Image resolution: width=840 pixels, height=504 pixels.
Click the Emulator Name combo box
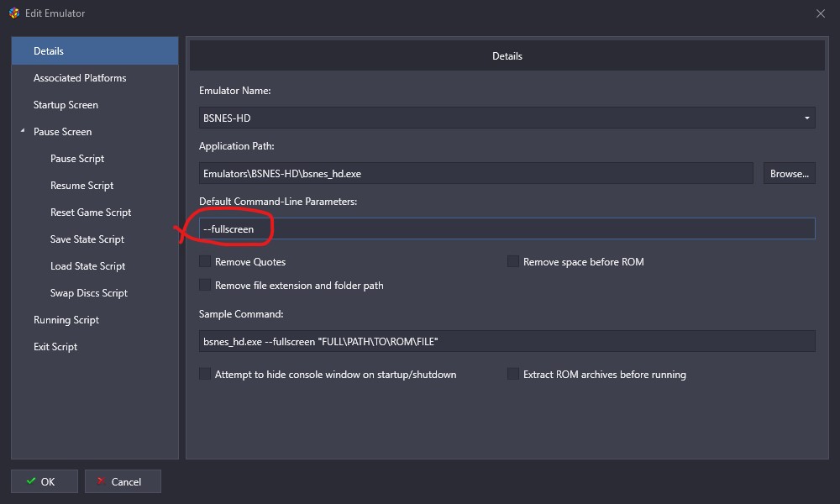click(x=507, y=118)
